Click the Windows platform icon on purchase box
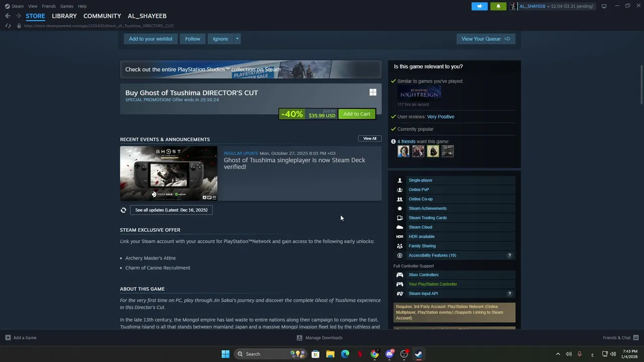 click(373, 93)
